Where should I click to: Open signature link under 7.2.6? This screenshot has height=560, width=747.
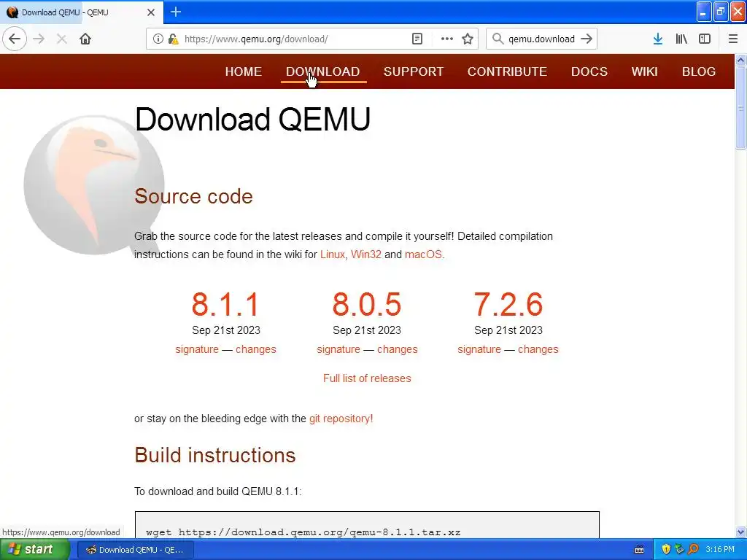click(479, 349)
